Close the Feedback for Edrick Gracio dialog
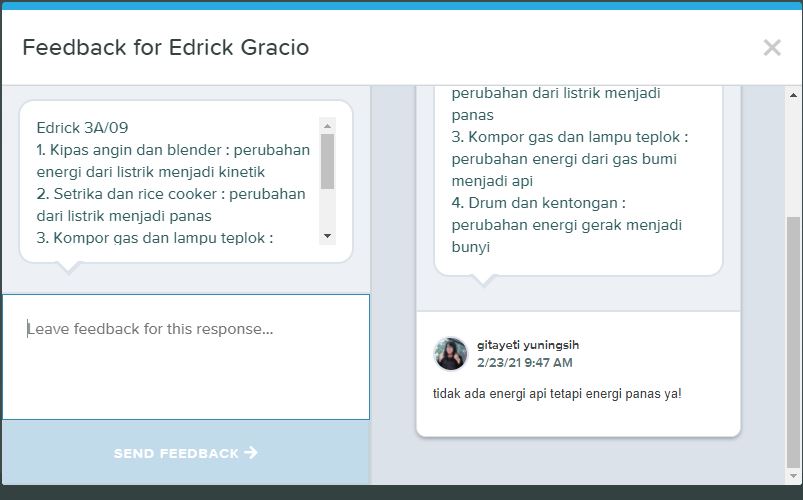 [772, 48]
